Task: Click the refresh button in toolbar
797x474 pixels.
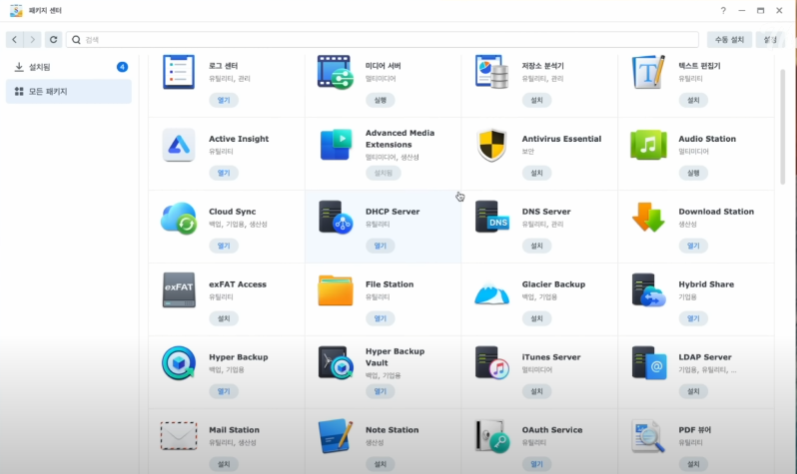Action: (53, 40)
